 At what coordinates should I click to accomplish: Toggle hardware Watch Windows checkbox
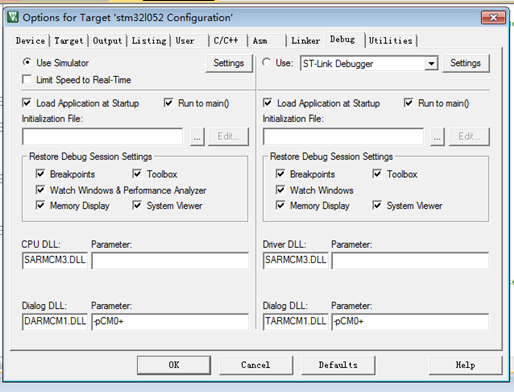tap(280, 190)
